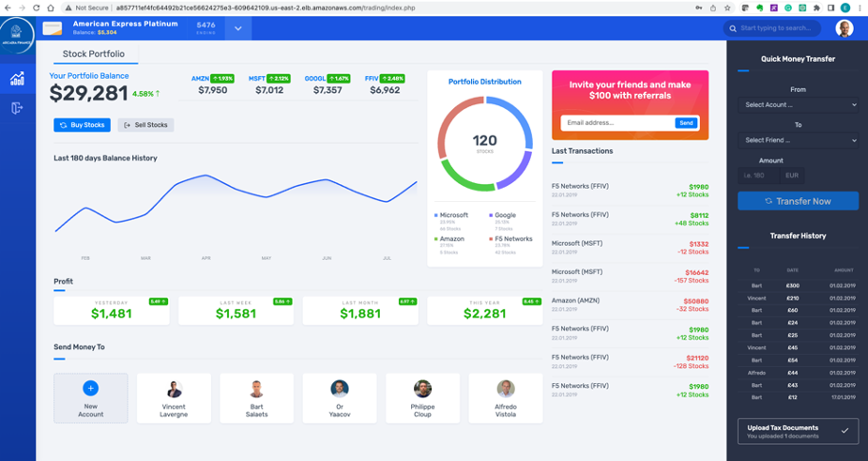This screenshot has width=868, height=461.
Task: Open the stock chart sidebar icon
Action: 17,79
